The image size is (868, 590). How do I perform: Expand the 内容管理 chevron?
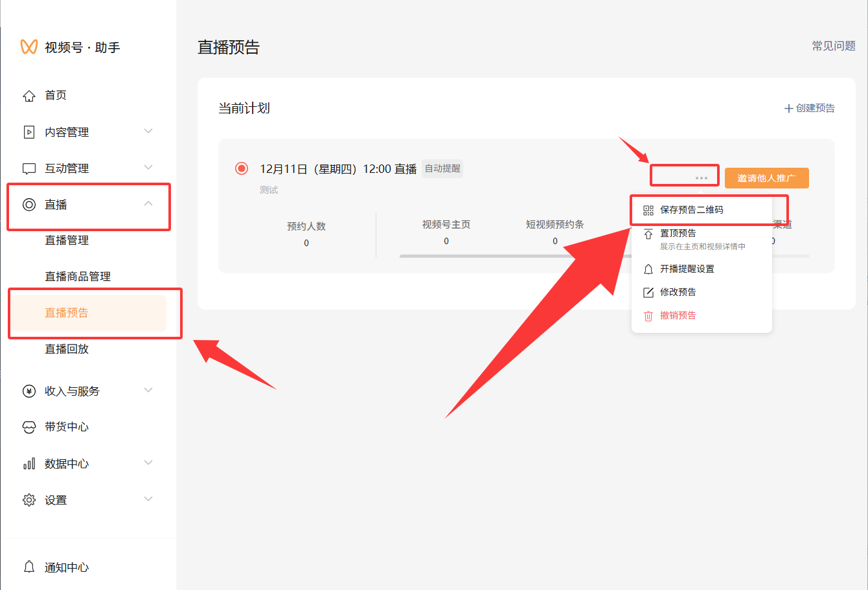148,131
